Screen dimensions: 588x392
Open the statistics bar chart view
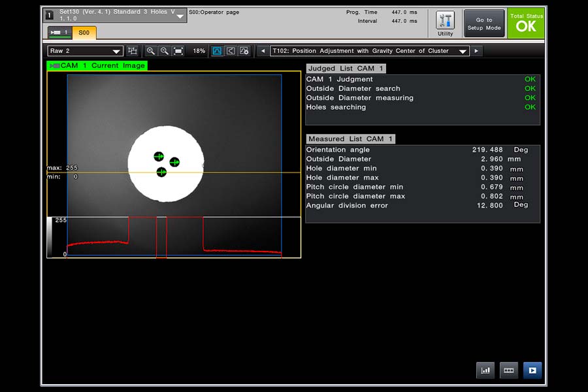pos(485,370)
